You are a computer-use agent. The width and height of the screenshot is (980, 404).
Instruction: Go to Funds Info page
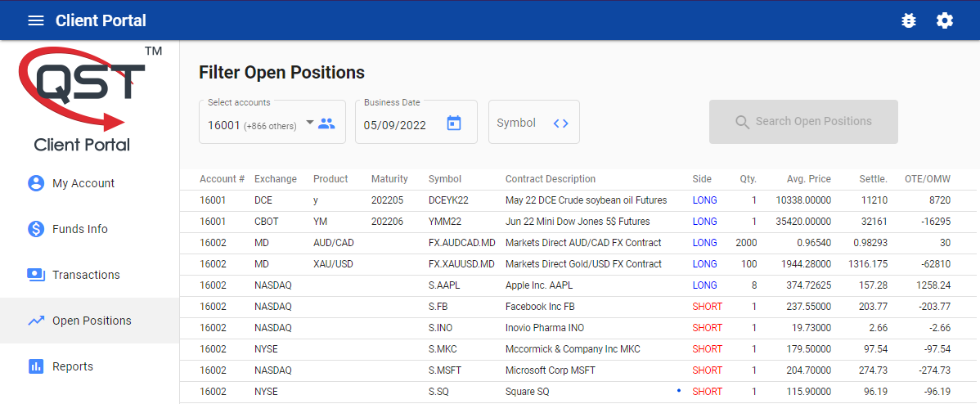90,228
